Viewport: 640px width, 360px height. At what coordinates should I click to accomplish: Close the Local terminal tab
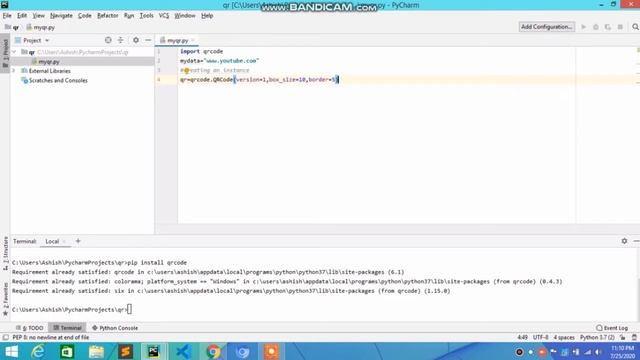point(64,241)
